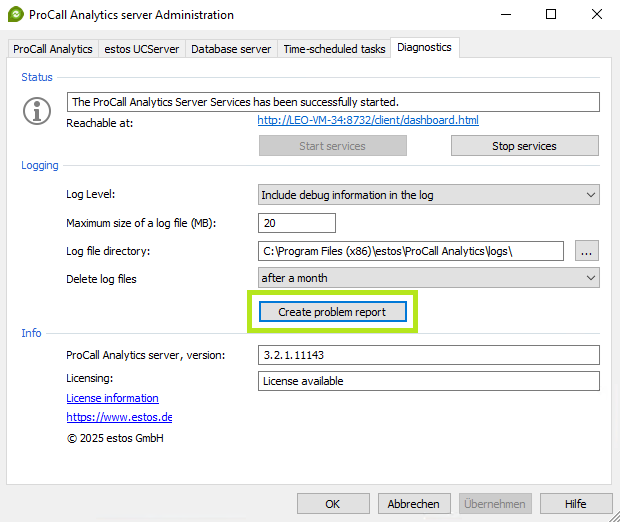Click the ProCall Analytics title bar app icon
Image resolution: width=620 pixels, height=522 pixels.
[15, 15]
